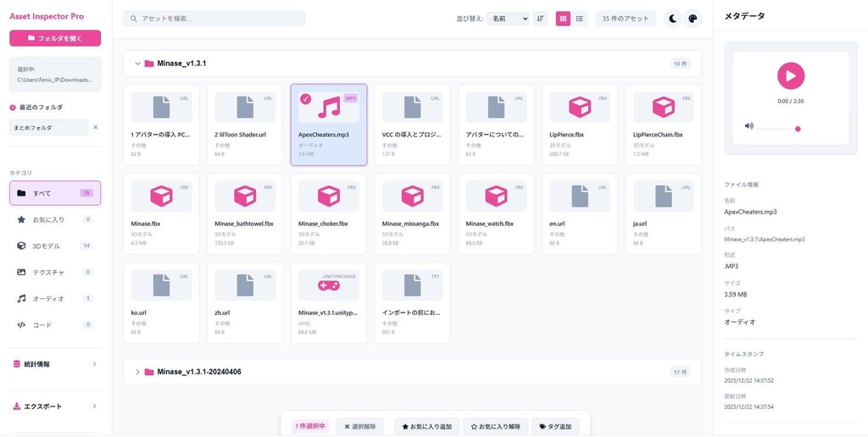Select the すべて category
The height and width of the screenshot is (437, 868).
[x=55, y=193]
